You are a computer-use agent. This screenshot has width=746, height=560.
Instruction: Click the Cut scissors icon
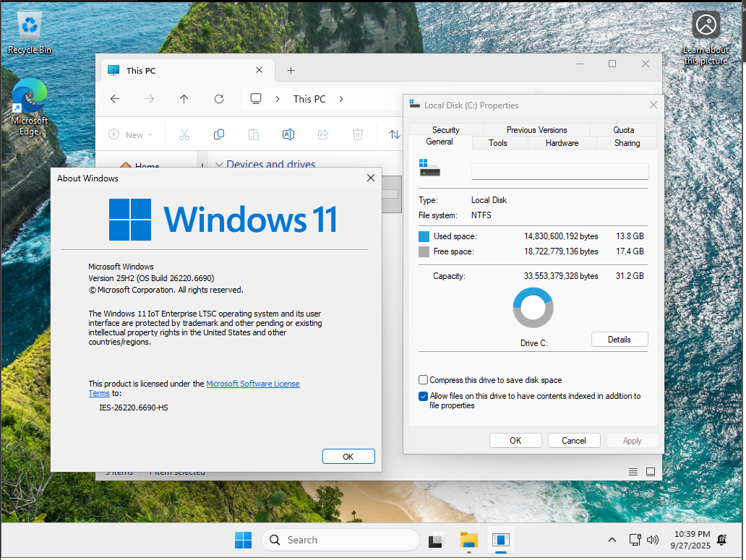(x=184, y=134)
